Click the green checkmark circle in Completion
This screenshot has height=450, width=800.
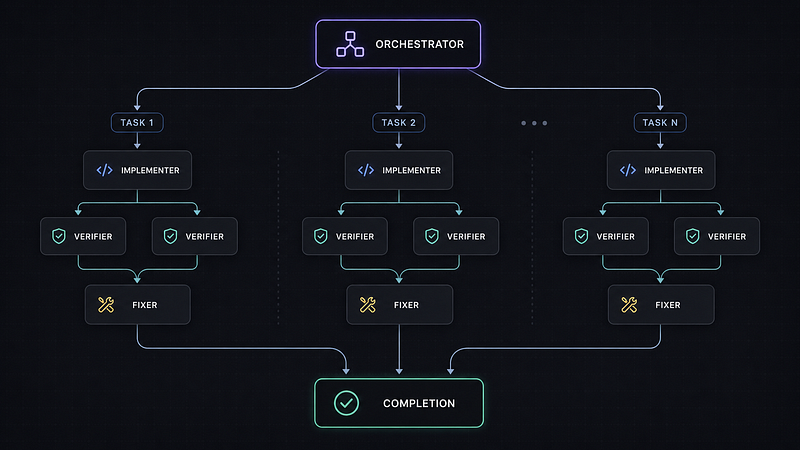[346, 403]
